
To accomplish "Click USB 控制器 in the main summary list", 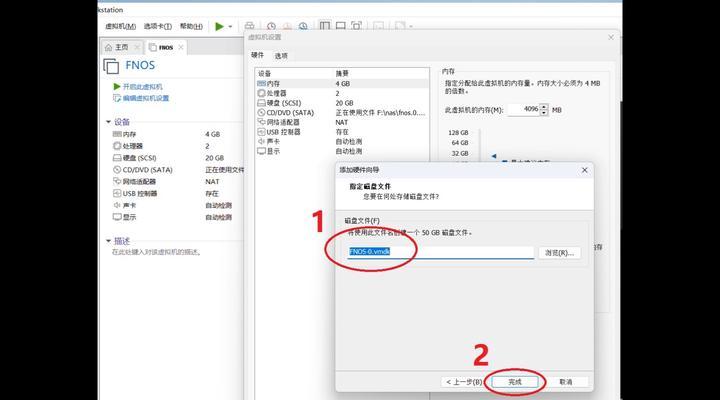I will click(140, 194).
